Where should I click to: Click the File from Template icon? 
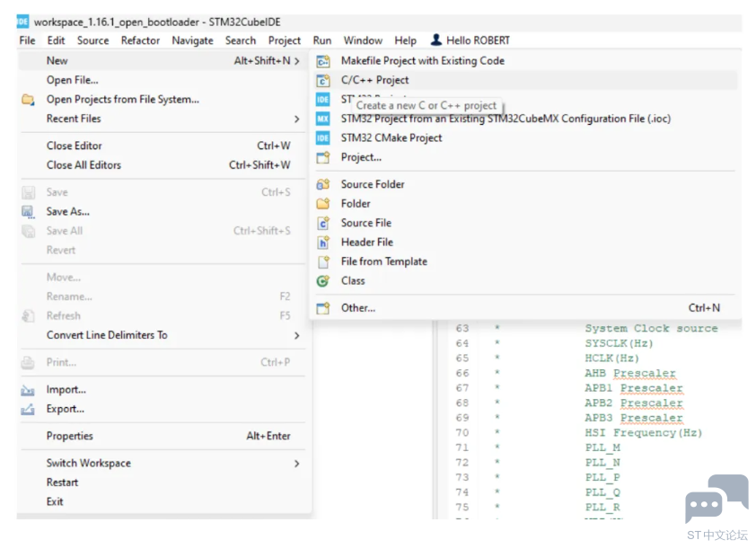323,261
